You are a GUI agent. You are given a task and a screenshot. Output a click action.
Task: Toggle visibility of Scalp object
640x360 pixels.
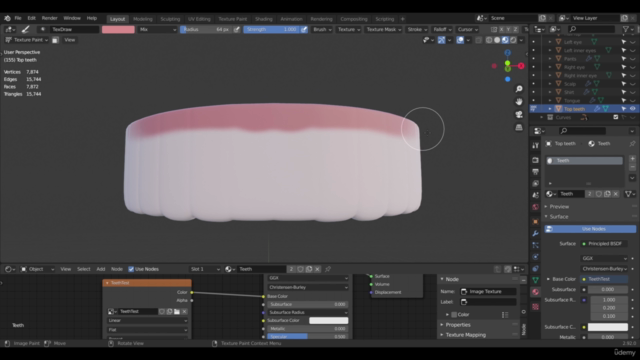click(632, 84)
